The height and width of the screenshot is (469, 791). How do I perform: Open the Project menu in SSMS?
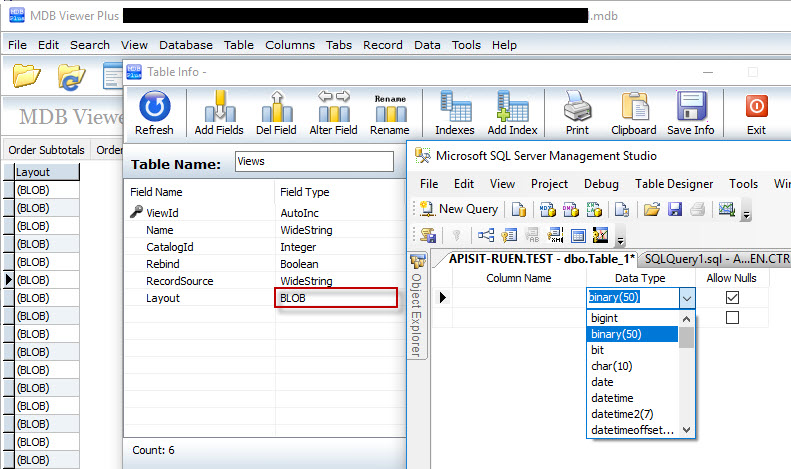coord(549,184)
